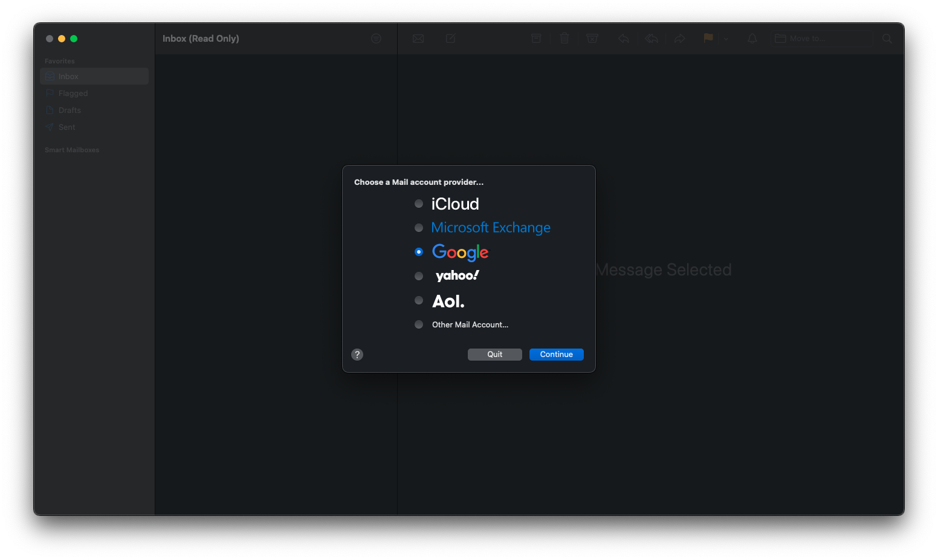Select the iCloud account provider
Screen dimensions: 938x560
419,204
